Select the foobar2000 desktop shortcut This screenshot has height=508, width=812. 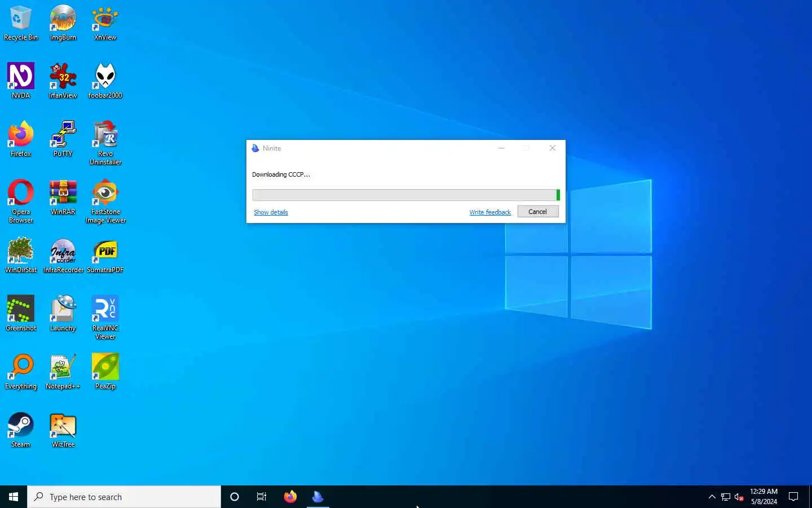[x=105, y=81]
